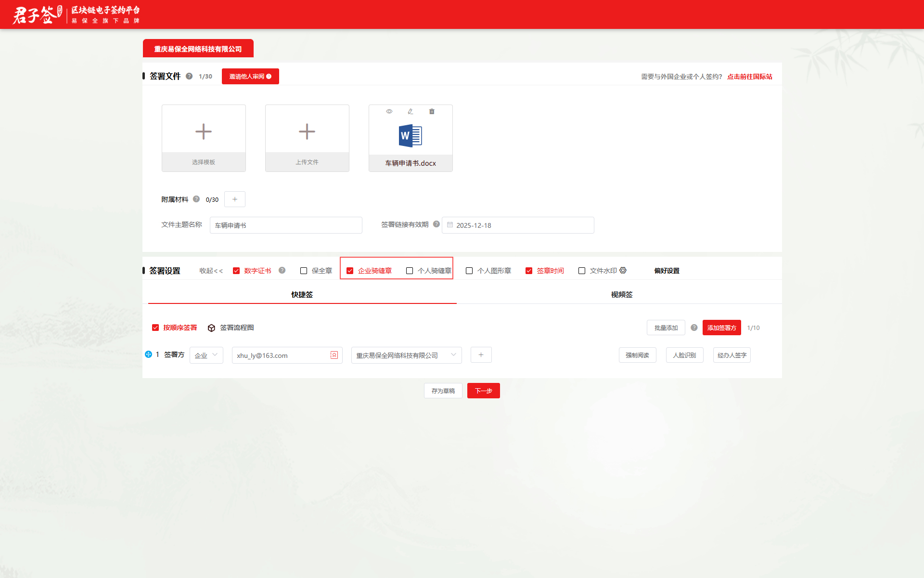Open the 点击前往国际站 link
This screenshot has width=924, height=578.
(x=749, y=77)
